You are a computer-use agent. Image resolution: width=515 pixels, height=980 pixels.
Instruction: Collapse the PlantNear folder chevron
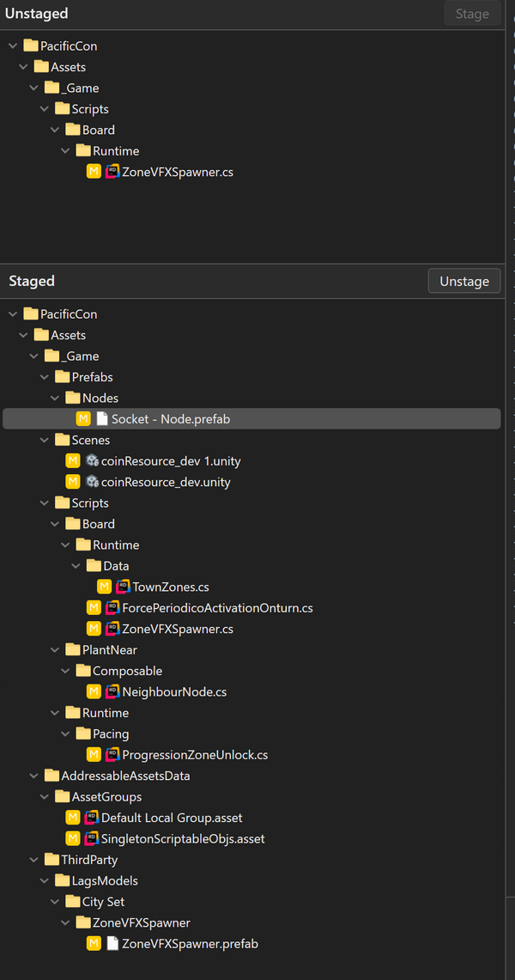pos(55,650)
